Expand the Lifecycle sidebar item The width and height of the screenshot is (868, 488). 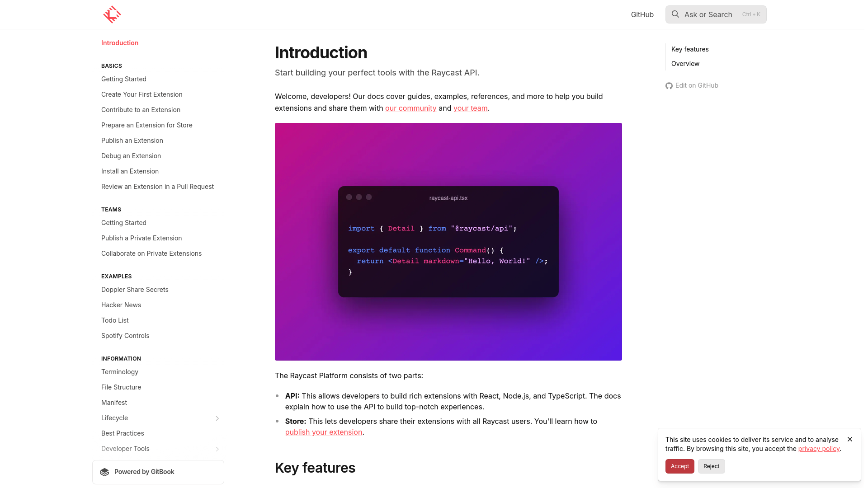[x=217, y=418]
